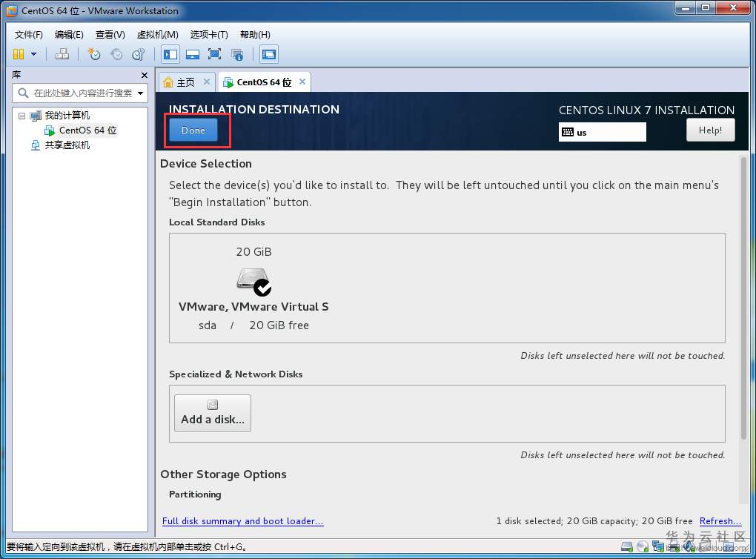The image size is (756, 559).
Task: Collapse the 我的计算机 tree node
Action: (21, 115)
